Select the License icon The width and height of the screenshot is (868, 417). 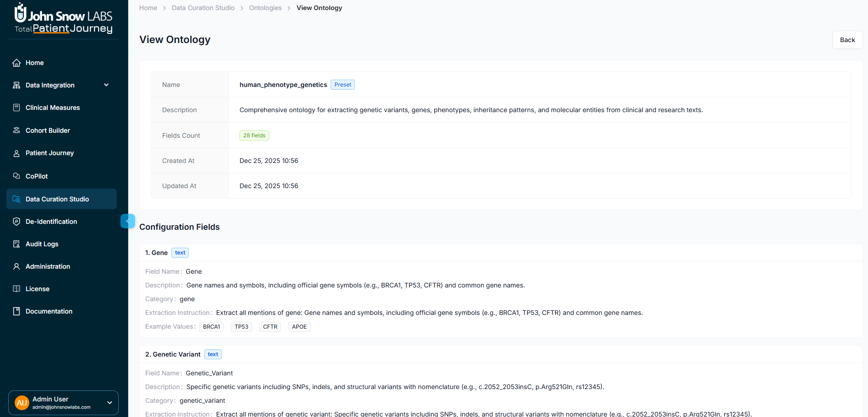click(x=16, y=289)
